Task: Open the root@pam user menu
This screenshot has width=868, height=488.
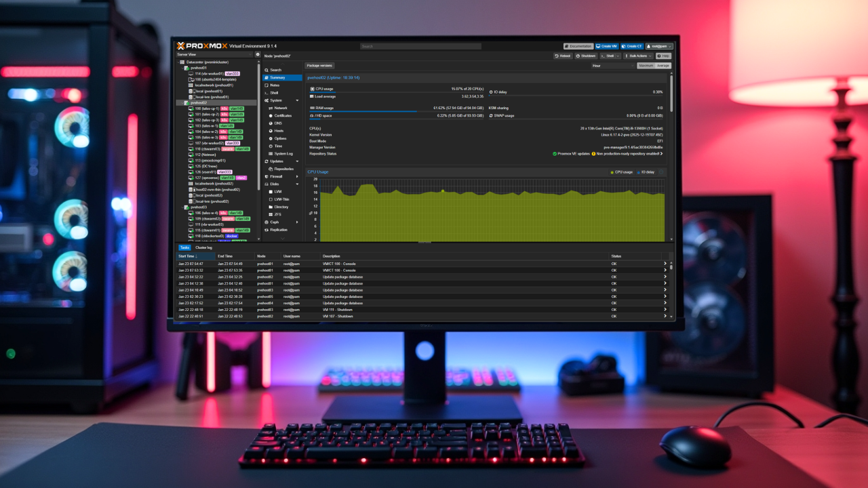Action: (x=658, y=46)
